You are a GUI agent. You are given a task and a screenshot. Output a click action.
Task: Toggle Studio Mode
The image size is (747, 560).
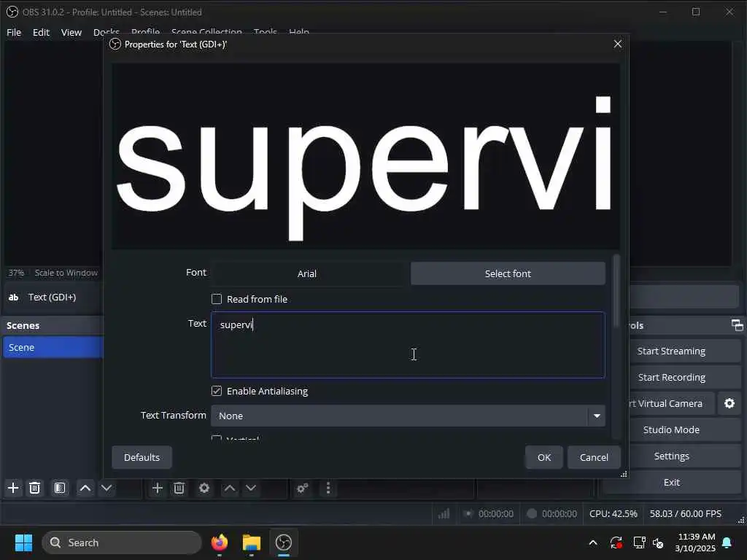tap(671, 429)
